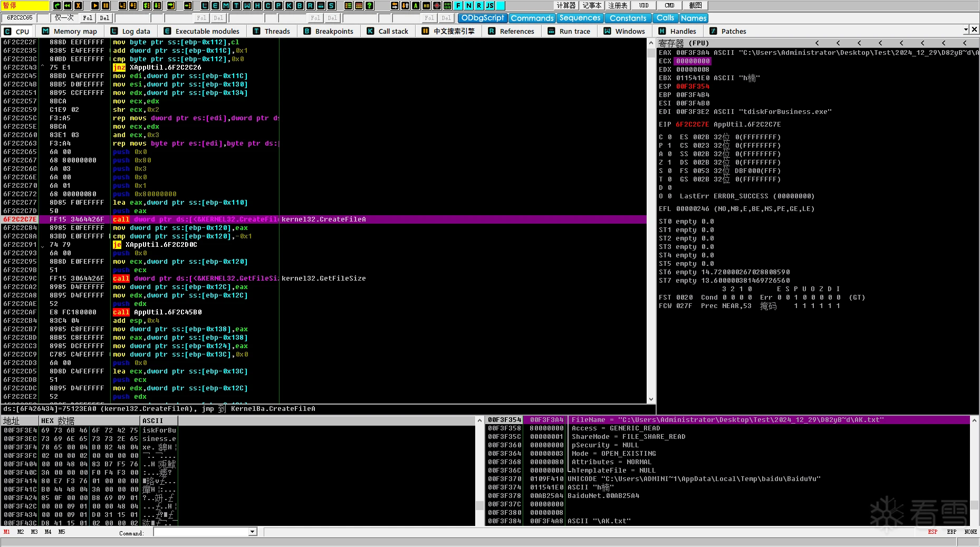Click the Step into toolbar icon

click(x=122, y=5)
